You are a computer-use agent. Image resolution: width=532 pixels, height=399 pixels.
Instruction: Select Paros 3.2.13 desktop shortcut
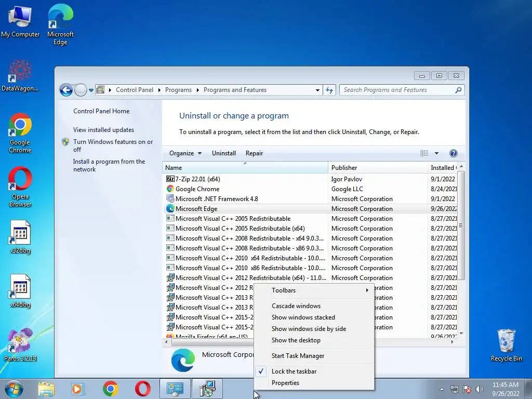[x=20, y=345]
